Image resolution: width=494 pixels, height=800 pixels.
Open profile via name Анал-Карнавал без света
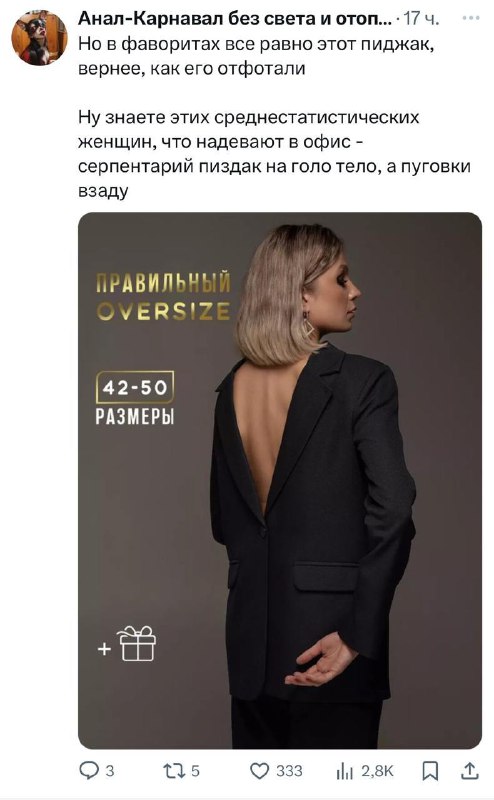tap(234, 18)
